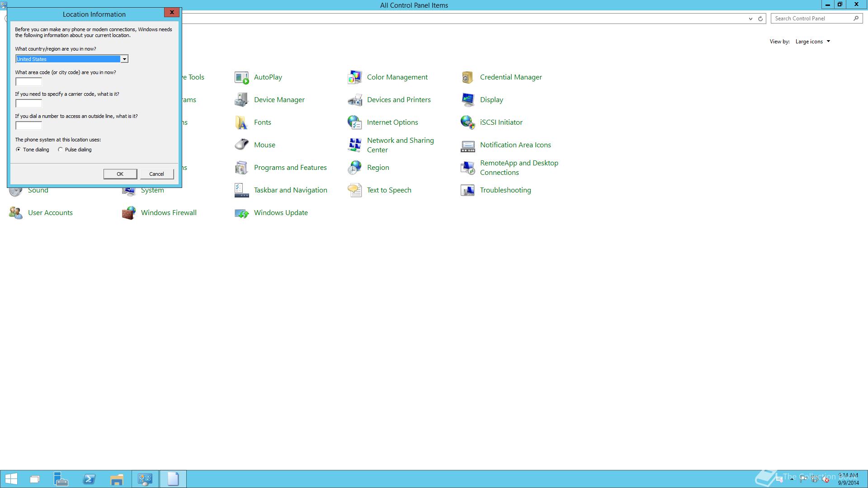Open the Display icon
This screenshot has width=868, height=488.
pos(468,100)
